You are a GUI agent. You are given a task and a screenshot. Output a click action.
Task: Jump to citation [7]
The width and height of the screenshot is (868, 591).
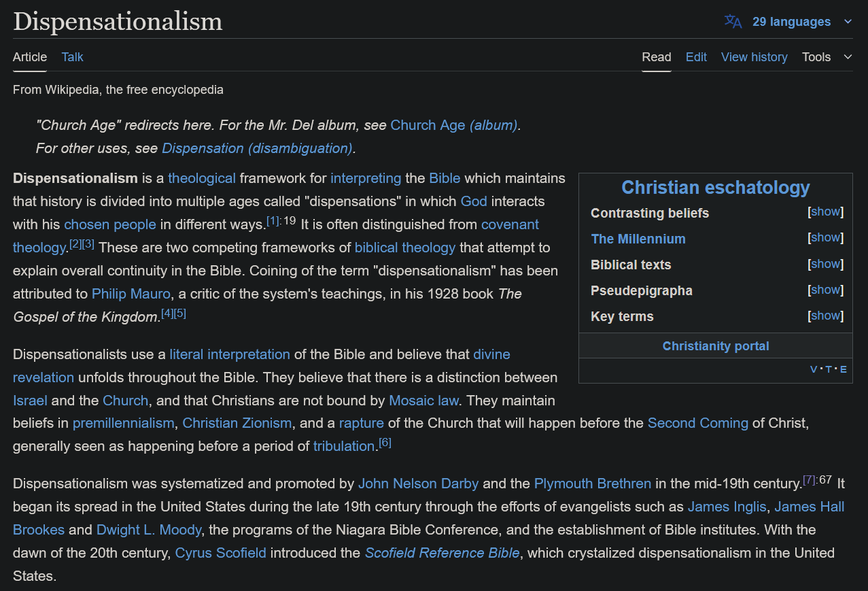(809, 479)
